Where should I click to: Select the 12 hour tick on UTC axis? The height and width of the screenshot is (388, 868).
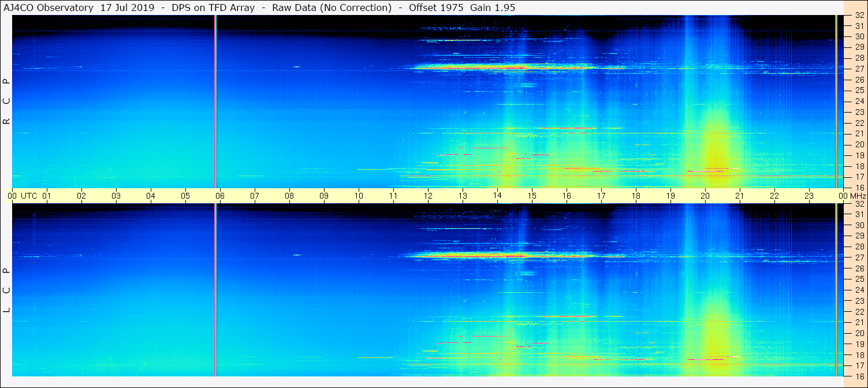[x=428, y=196]
